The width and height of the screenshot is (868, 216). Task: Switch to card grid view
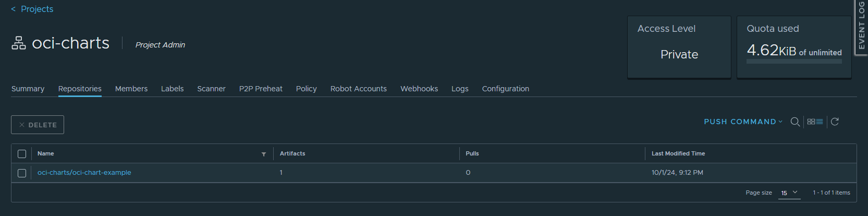811,122
